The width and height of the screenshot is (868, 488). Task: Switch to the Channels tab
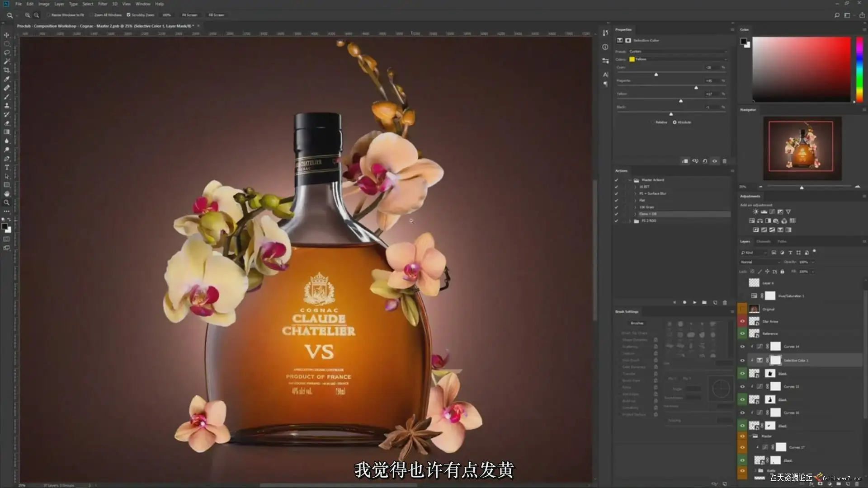pos(763,242)
